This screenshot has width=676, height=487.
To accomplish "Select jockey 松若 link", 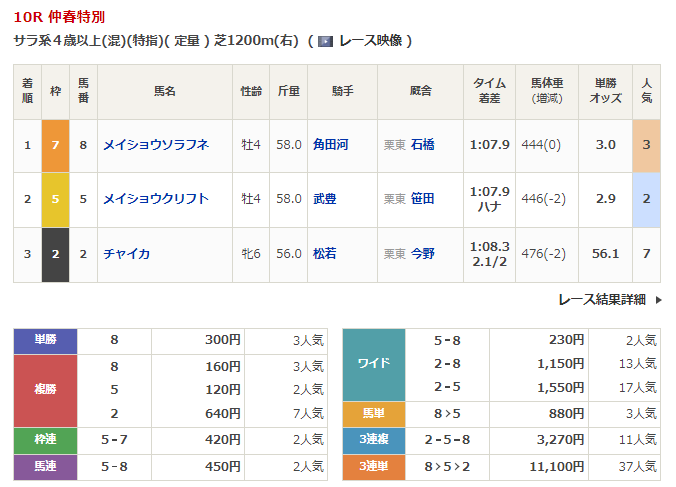I will [324, 254].
